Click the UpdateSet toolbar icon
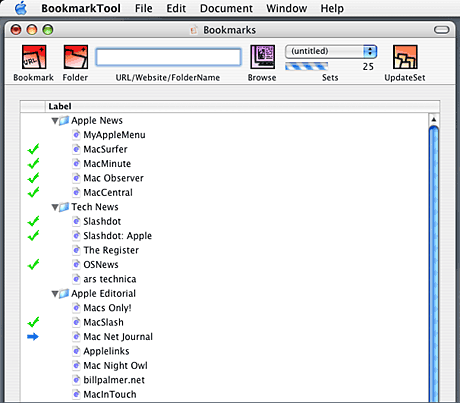Viewport: 460px width, 403px height. [x=405, y=57]
